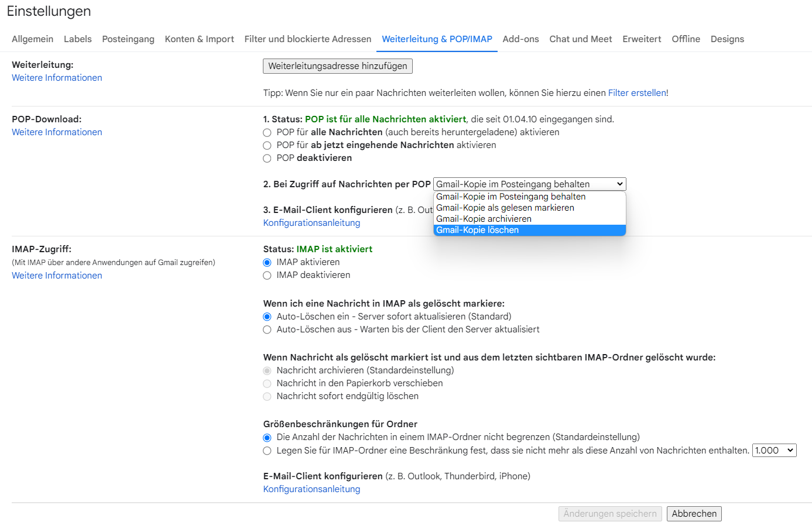Select Nachricht archivieren (Standardeinstellung)

pyautogui.click(x=267, y=371)
